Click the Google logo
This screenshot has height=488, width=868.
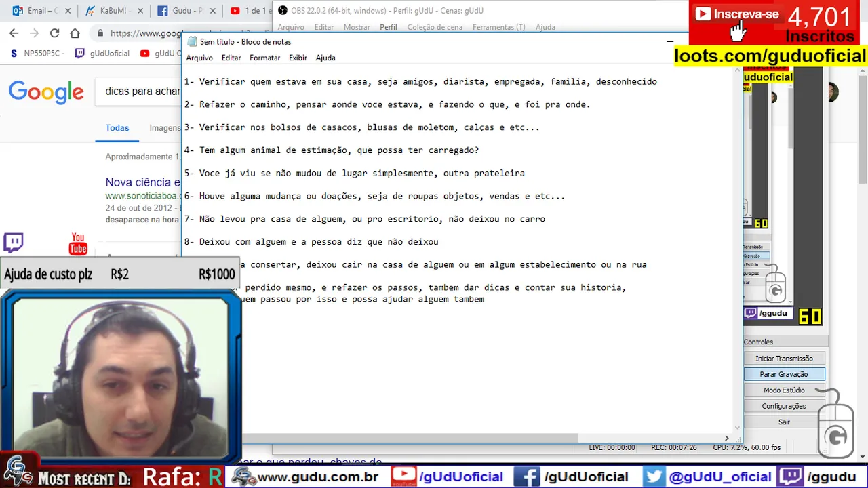[x=46, y=91]
